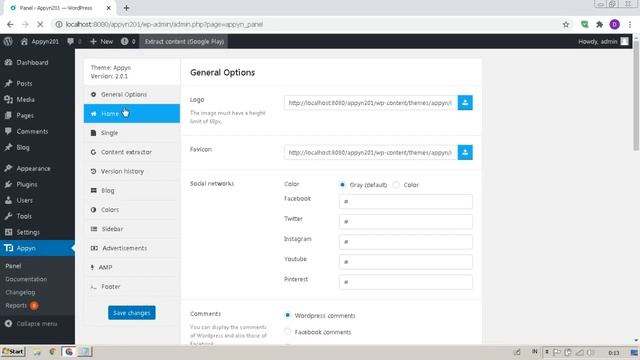640x360 pixels.
Task: Open Blog tab in theme panel
Action: (132, 190)
